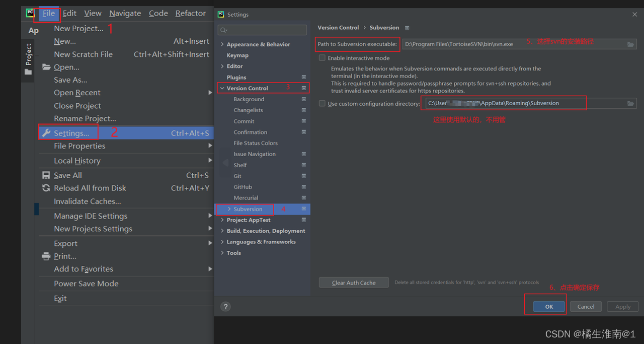Click the PyCharm logo icon in menu bar
644x344 pixels.
point(30,13)
